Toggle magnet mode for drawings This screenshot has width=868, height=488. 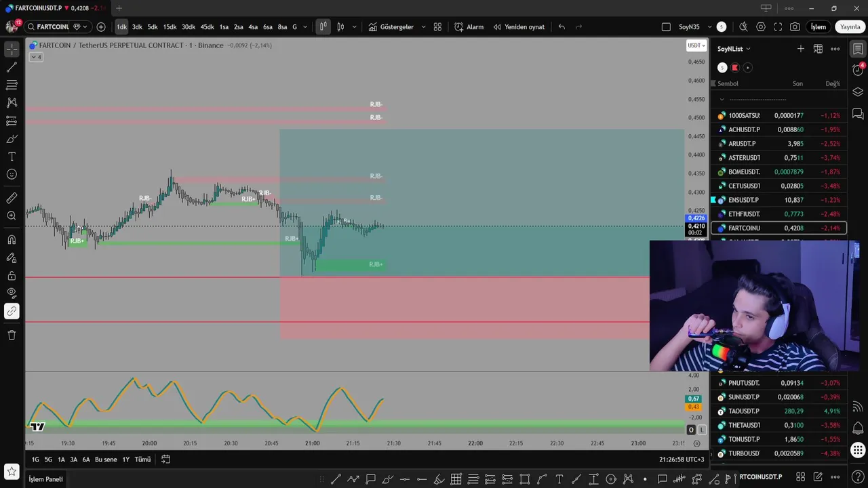[x=12, y=240]
